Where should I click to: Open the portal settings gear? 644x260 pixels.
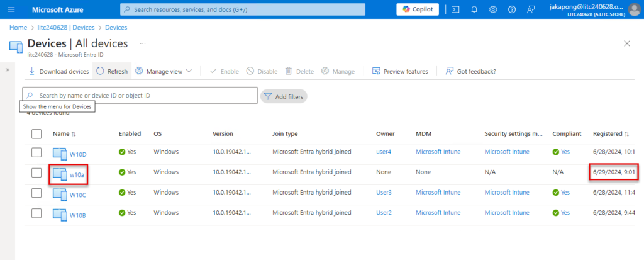pyautogui.click(x=493, y=9)
